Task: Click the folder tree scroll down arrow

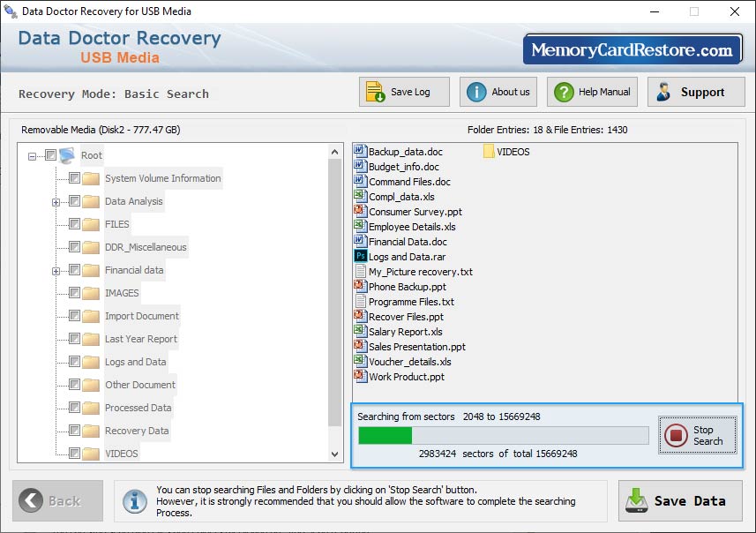Action: pyautogui.click(x=334, y=454)
